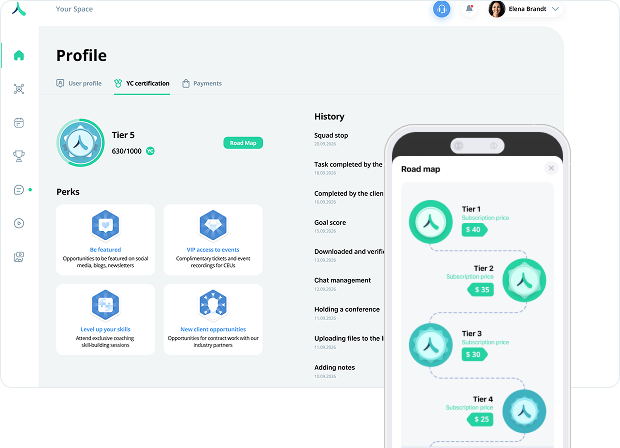Image resolution: width=620 pixels, height=448 pixels.
Task: Select the Task completed by the history entry
Action: pyautogui.click(x=348, y=168)
